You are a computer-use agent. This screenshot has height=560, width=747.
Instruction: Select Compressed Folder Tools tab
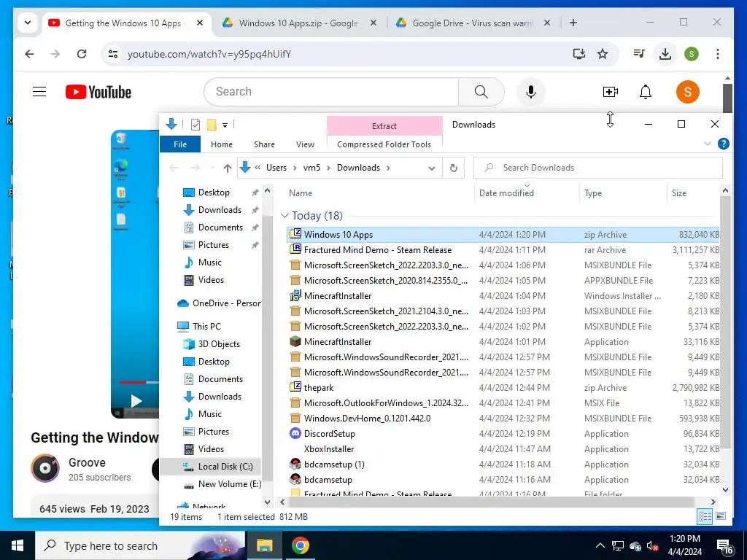(384, 144)
